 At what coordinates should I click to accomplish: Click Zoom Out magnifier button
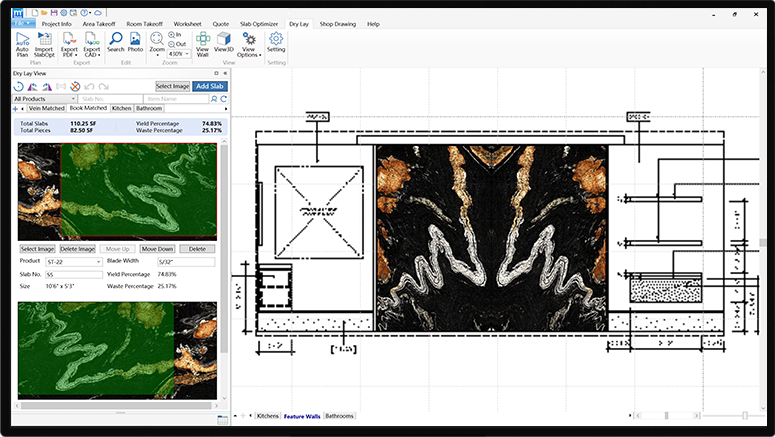pos(173,44)
